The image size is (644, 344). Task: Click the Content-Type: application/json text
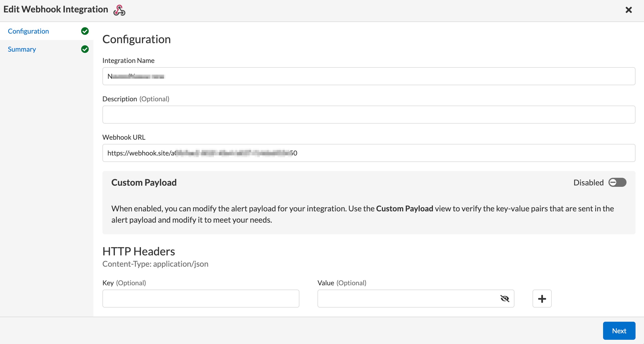pos(155,264)
